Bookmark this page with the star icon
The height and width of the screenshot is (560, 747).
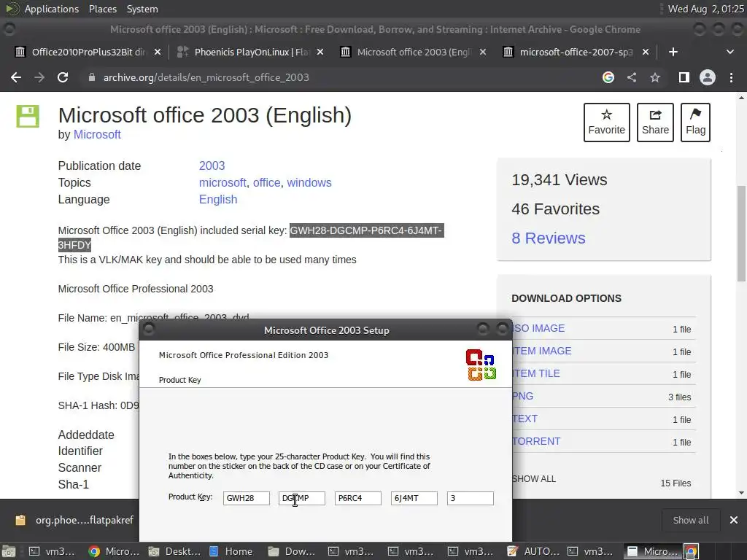click(x=655, y=77)
